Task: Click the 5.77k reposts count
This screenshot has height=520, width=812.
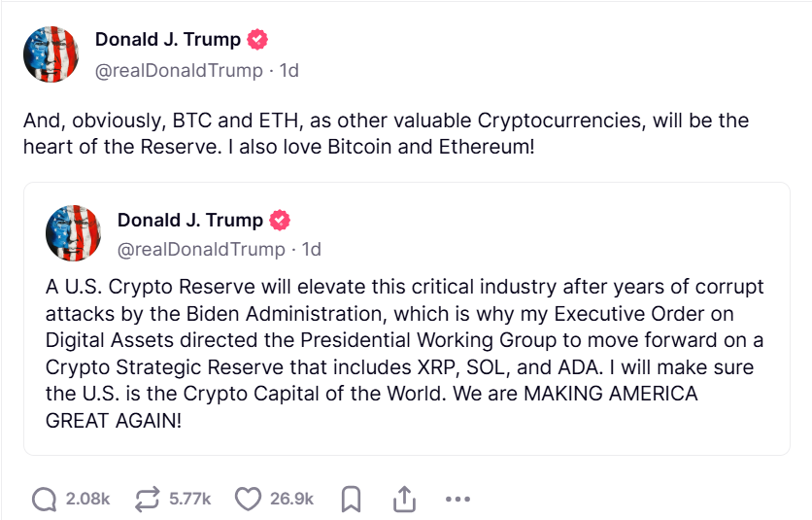Action: tap(190, 499)
